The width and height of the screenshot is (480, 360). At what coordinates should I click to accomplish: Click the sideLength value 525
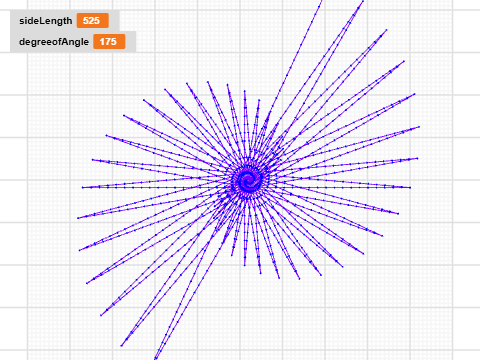tap(93, 21)
